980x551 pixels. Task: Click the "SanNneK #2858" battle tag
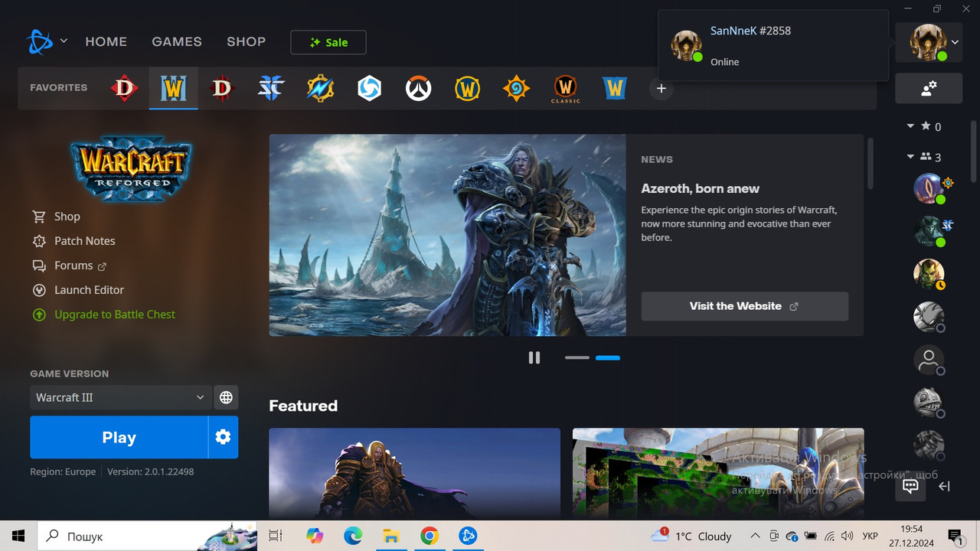click(750, 31)
